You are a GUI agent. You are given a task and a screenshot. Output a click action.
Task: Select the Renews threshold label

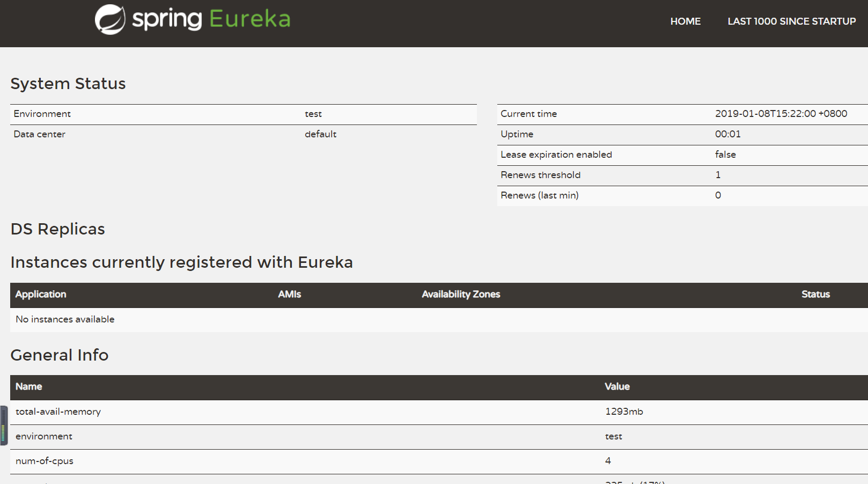[540, 175]
